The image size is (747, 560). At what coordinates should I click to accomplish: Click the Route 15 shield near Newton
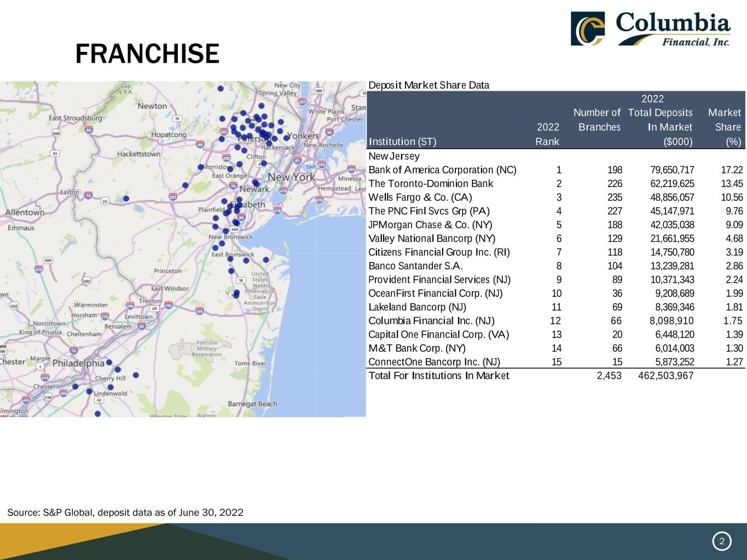click(176, 118)
